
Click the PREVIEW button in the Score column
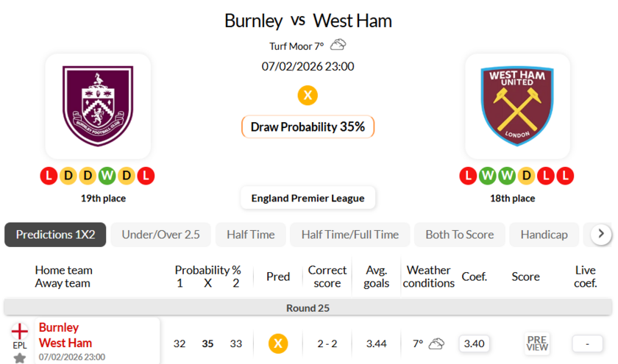[x=537, y=343]
